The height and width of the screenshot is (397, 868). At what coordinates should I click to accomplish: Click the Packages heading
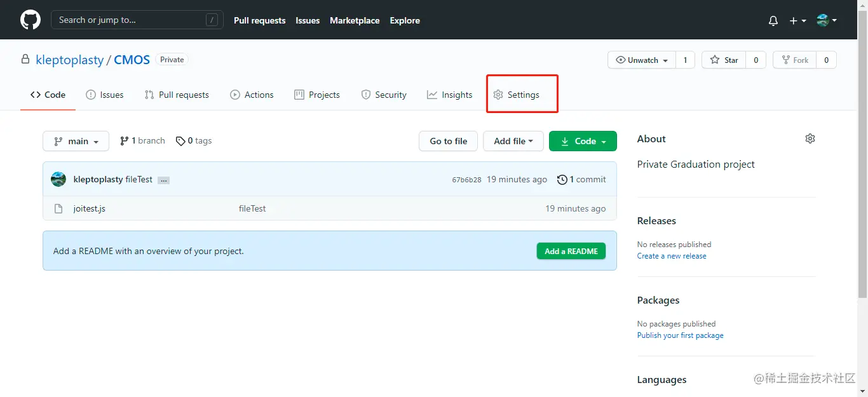[658, 300]
